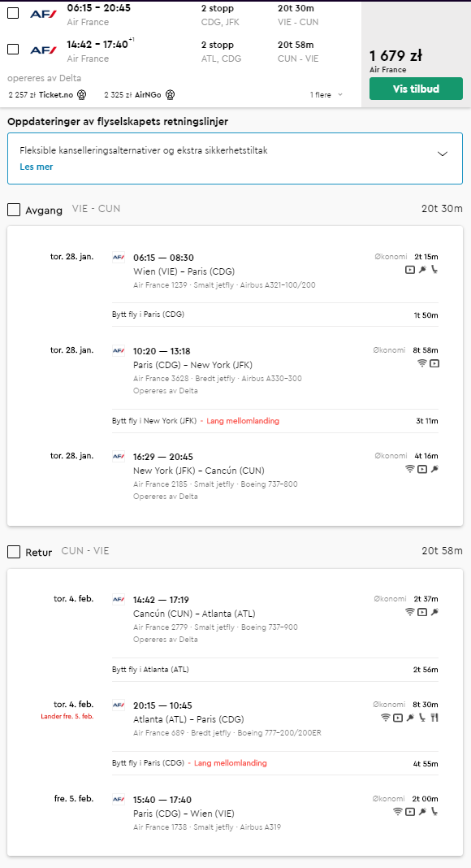Tick the checkbox for 06:15 – 20:45 flight
471x868 pixels.
(13, 13)
